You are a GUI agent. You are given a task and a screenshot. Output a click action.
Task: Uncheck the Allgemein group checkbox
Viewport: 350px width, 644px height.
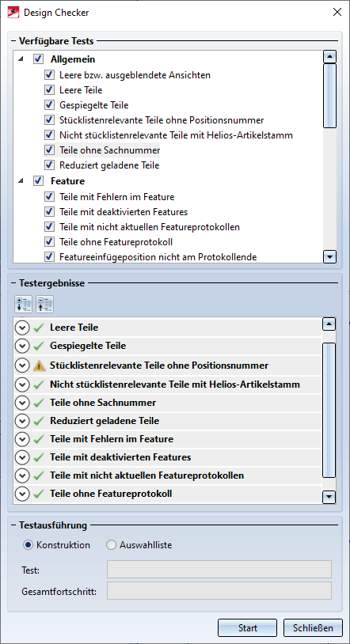[38, 59]
